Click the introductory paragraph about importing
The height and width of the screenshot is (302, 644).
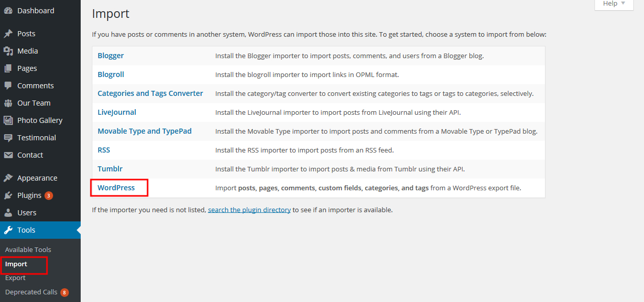319,35
